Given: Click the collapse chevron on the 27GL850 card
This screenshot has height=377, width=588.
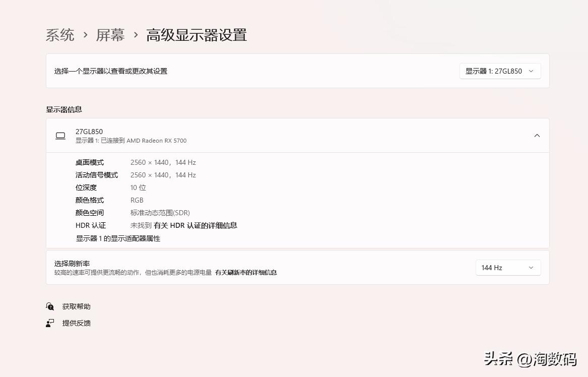Looking at the screenshot, I should click(537, 136).
